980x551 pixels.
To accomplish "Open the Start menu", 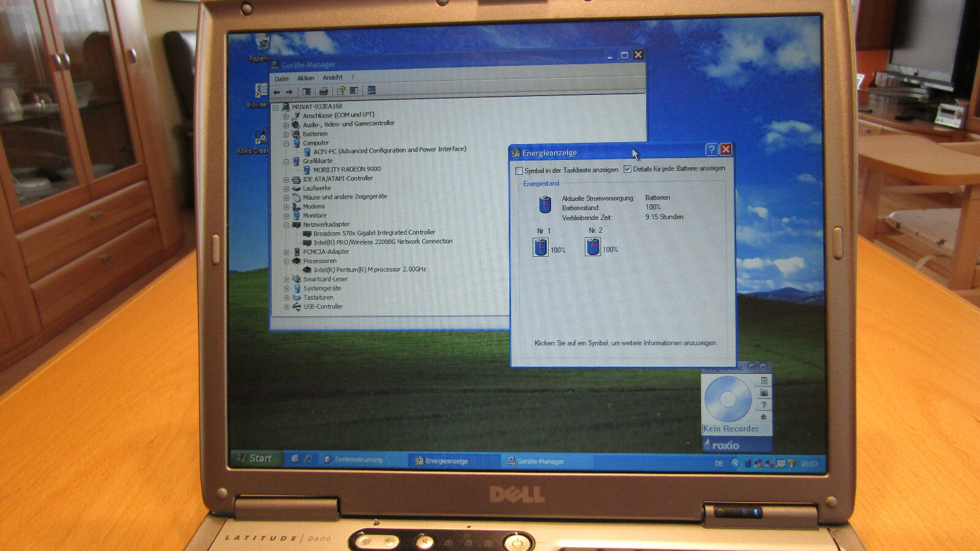I will tap(256, 458).
